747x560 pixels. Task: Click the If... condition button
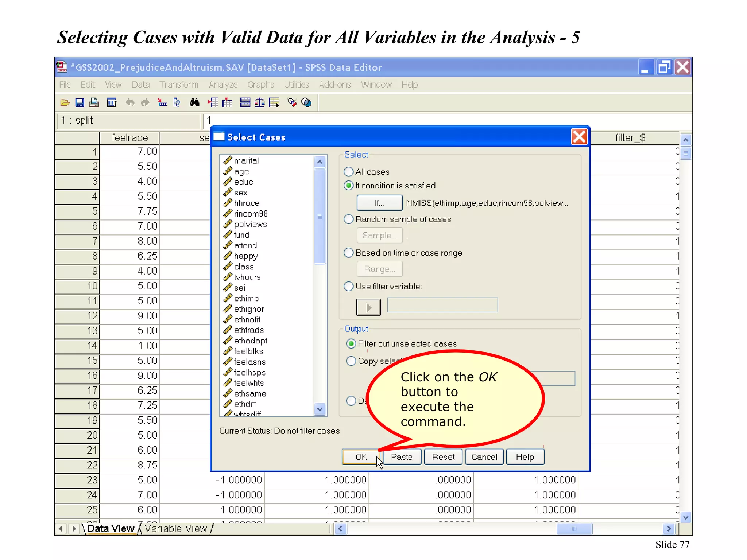point(379,203)
